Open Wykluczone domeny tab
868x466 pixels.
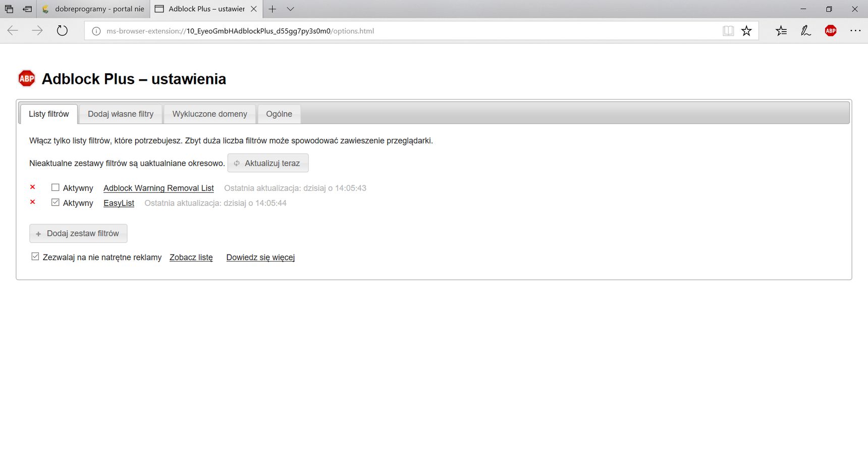210,114
